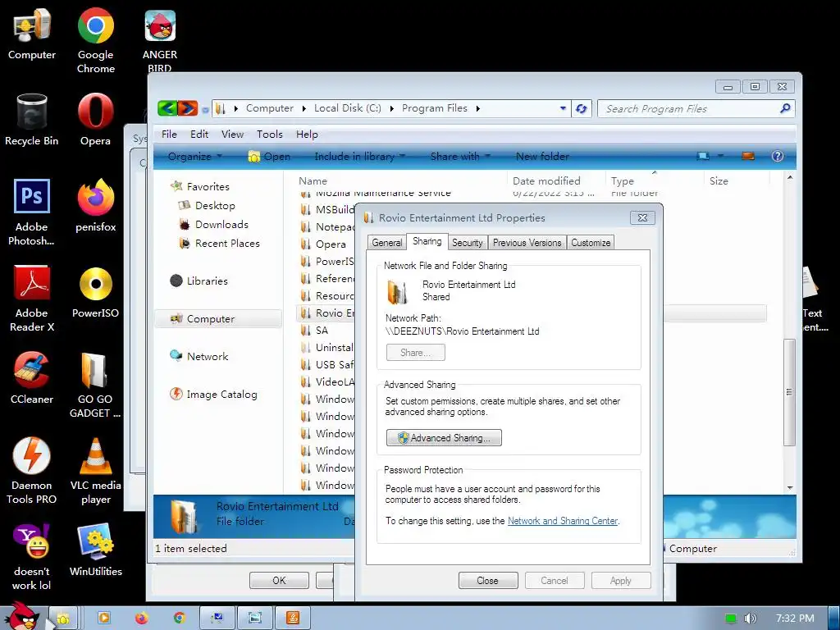Expand the Organize dropdown menu
The height and width of the screenshot is (630, 840).
[194, 157]
